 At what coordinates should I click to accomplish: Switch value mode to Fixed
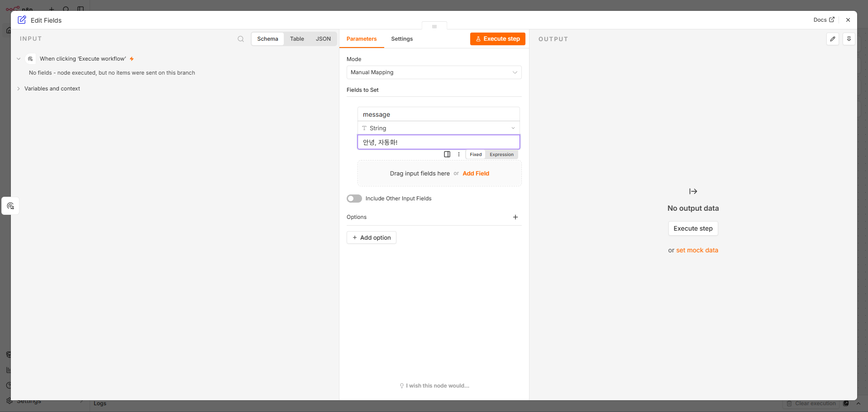(476, 154)
